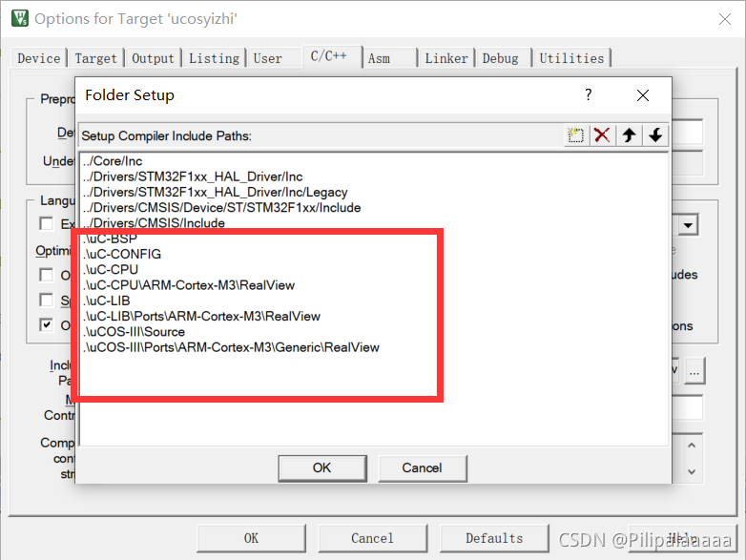Select the ../Core/Inc path

pos(113,161)
